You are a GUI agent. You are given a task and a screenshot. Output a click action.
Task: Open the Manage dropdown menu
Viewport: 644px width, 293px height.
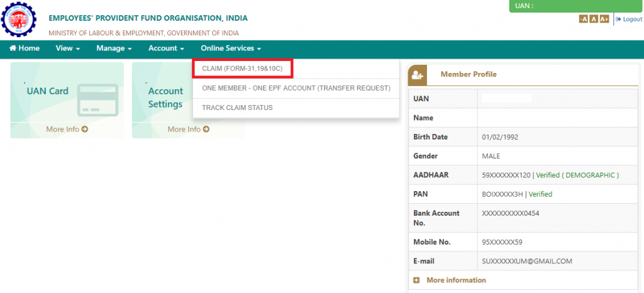coord(114,48)
